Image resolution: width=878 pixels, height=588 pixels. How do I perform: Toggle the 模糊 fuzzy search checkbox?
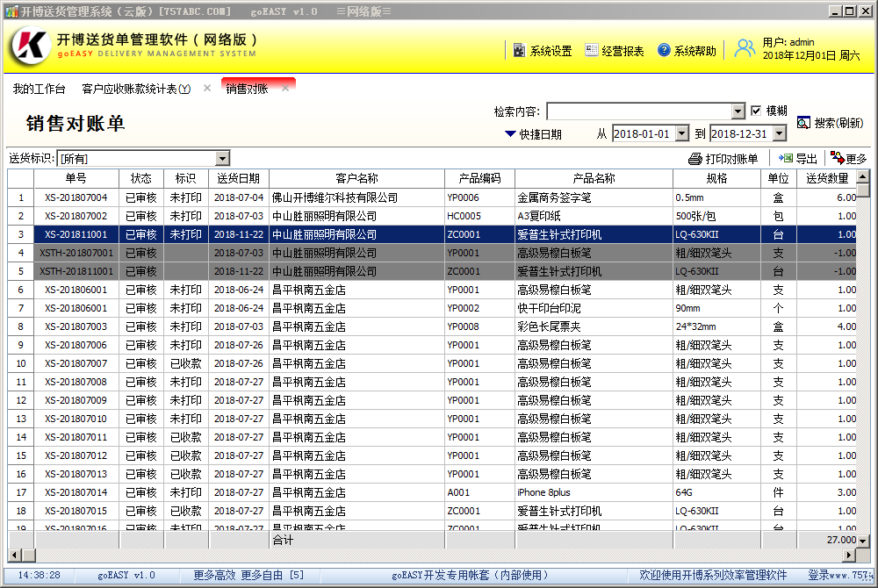(x=756, y=111)
